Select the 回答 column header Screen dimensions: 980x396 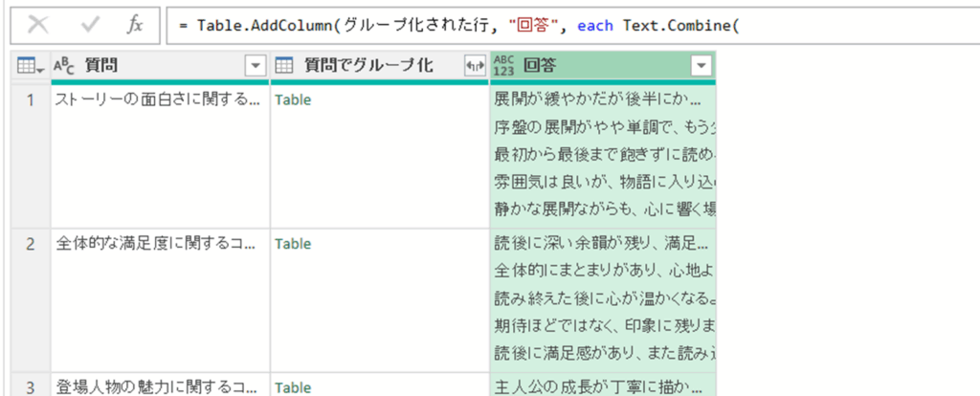point(593,65)
